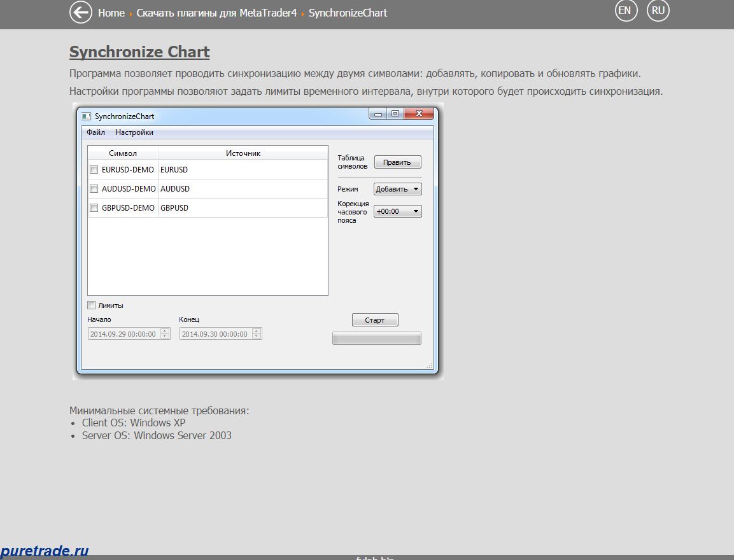The height and width of the screenshot is (560, 734).
Task: Close the SynchronizeChart window
Action: tap(419, 114)
